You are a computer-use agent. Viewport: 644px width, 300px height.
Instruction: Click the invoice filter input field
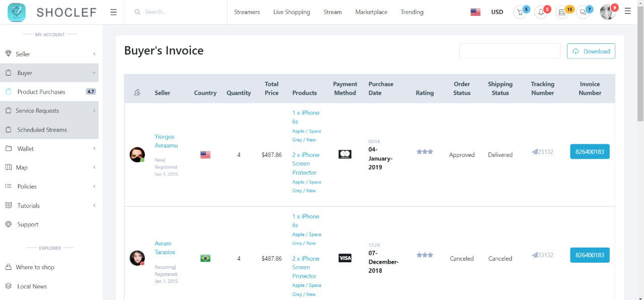(x=509, y=51)
